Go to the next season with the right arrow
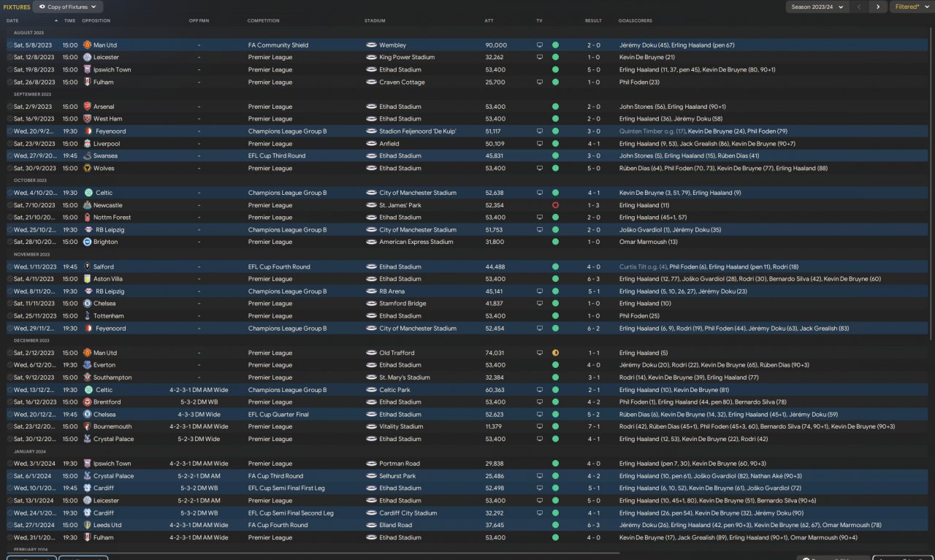Viewport: 935px width, 560px height. pyautogui.click(x=878, y=7)
